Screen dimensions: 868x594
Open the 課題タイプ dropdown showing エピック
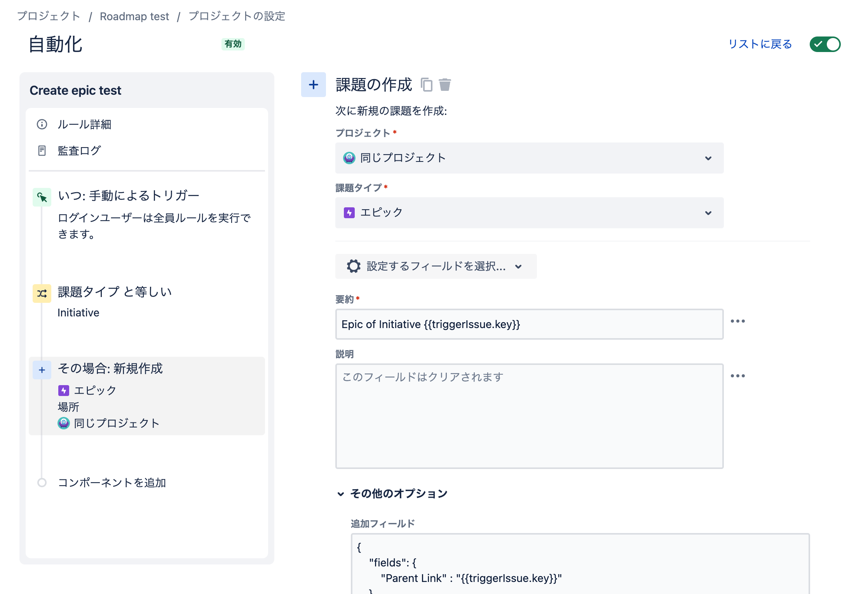(529, 213)
